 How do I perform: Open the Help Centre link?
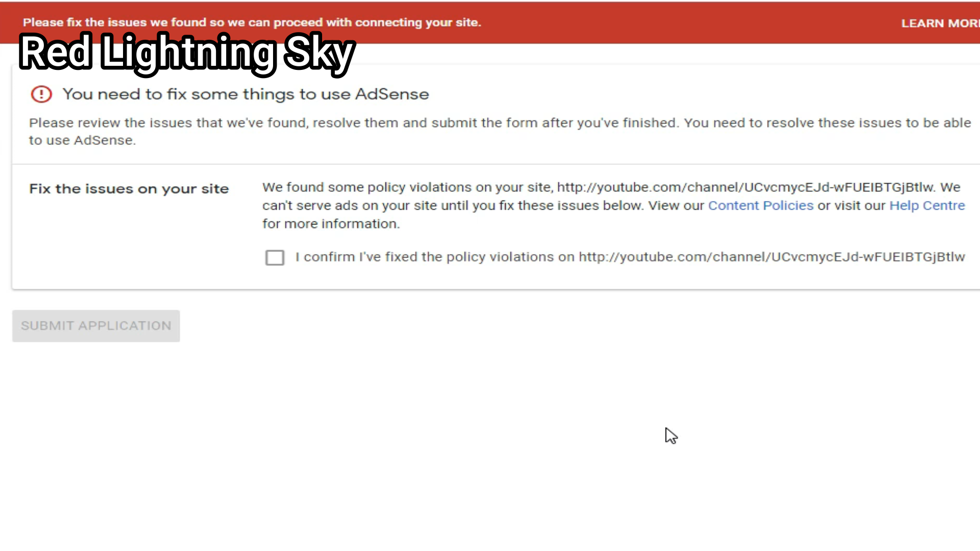(927, 206)
